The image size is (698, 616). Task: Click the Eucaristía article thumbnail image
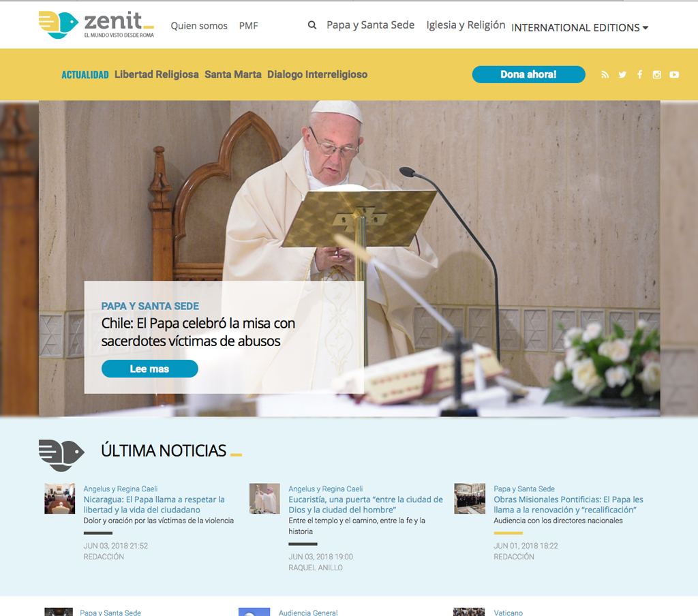tap(264, 499)
